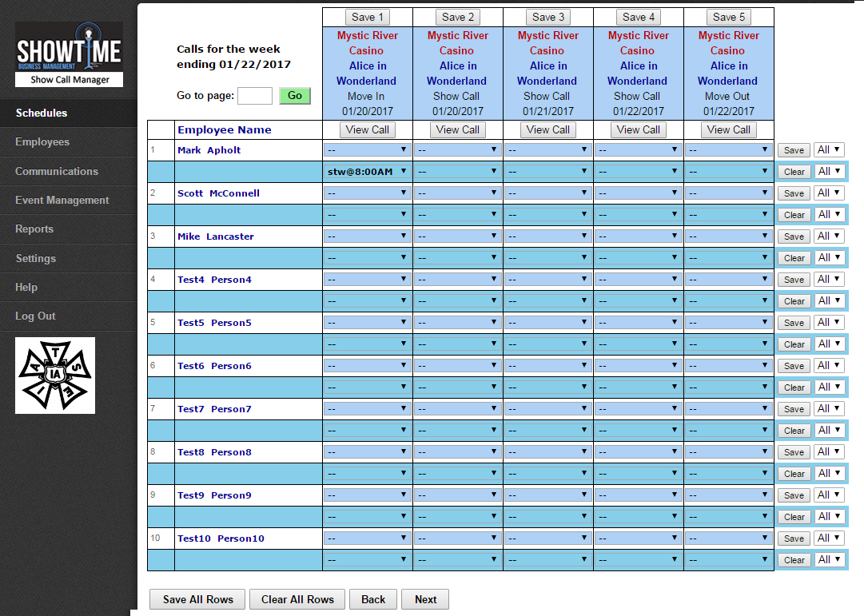Click the IATSE union emblem image
Viewport: 864px width, 616px height.
pyautogui.click(x=55, y=376)
